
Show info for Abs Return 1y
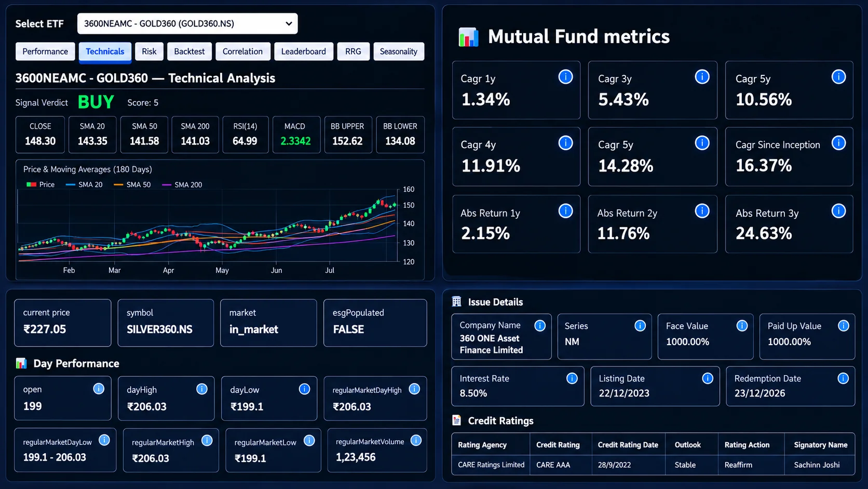565,211
